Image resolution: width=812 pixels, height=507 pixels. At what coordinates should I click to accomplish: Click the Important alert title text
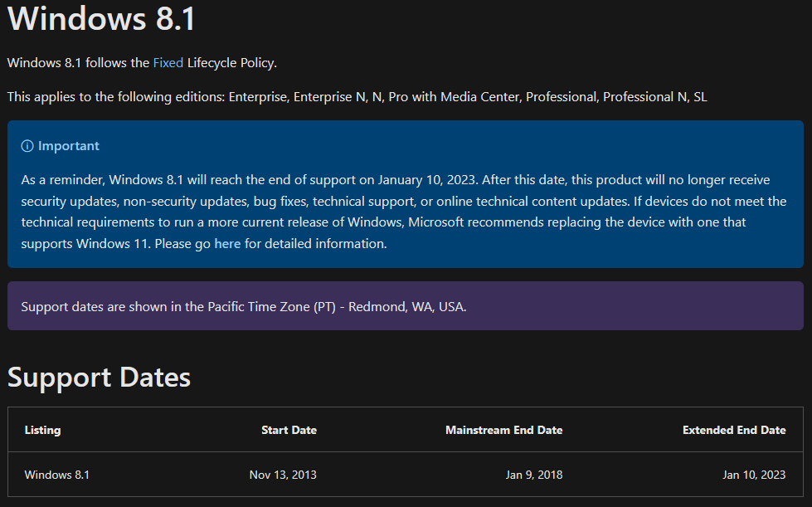(x=68, y=146)
